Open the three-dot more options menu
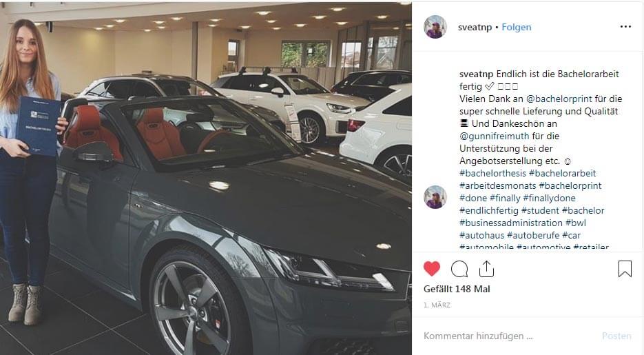 (625, 27)
